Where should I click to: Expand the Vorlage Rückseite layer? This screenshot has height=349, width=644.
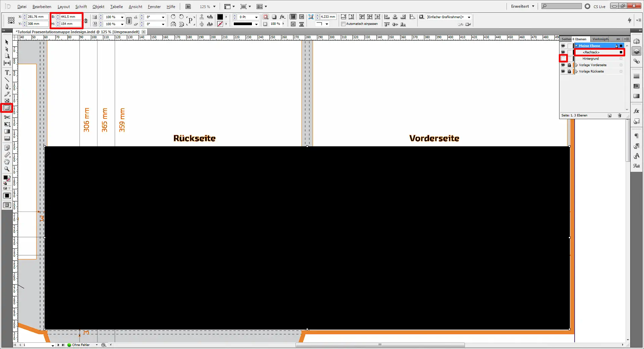tap(577, 71)
